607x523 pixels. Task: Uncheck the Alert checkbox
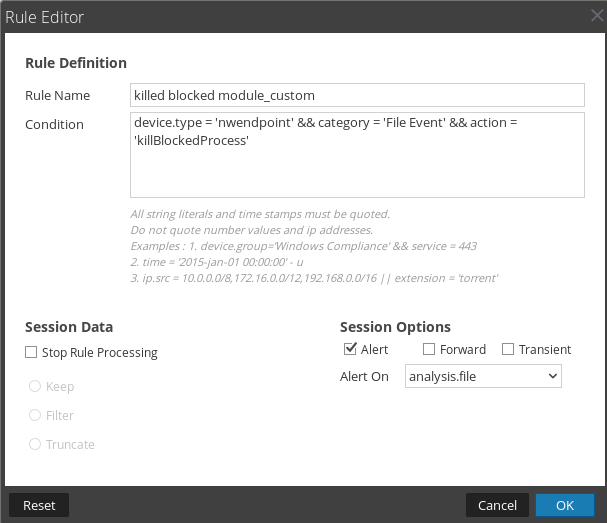pos(350,349)
